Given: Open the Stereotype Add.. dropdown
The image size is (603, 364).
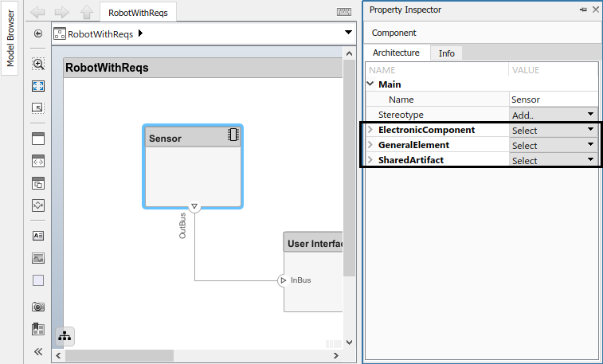Looking at the screenshot, I should pyautogui.click(x=554, y=115).
